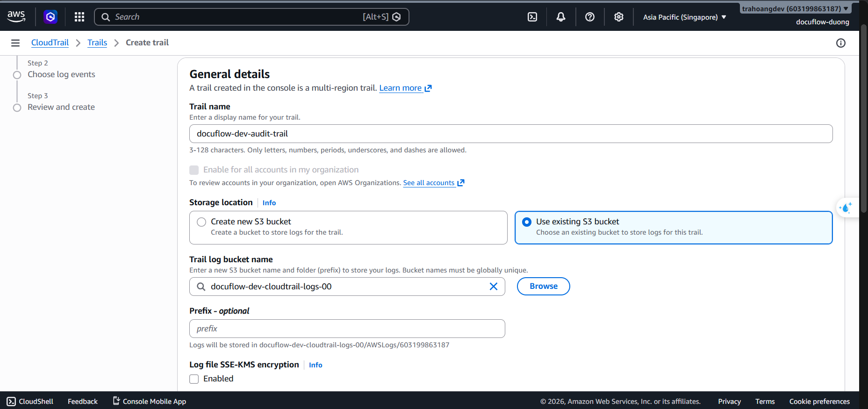Click the assistant icon inside search box
Viewport: 868px width, 409px height.
pyautogui.click(x=397, y=17)
